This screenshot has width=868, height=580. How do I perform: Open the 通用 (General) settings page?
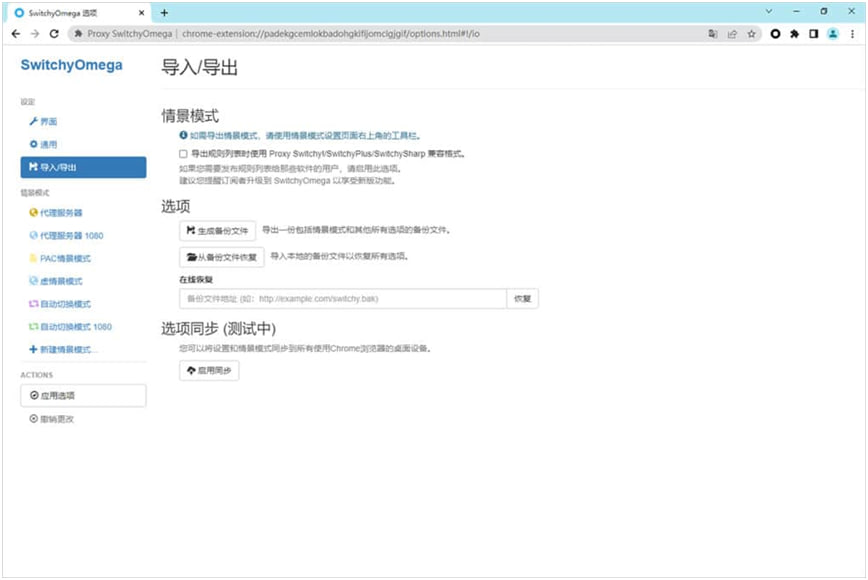click(47, 144)
